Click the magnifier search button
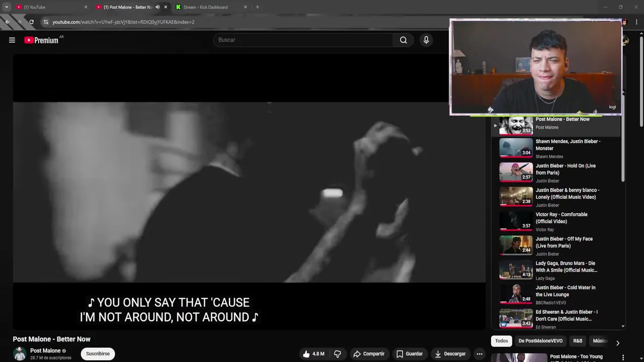This screenshot has width=644, height=362. tap(404, 40)
